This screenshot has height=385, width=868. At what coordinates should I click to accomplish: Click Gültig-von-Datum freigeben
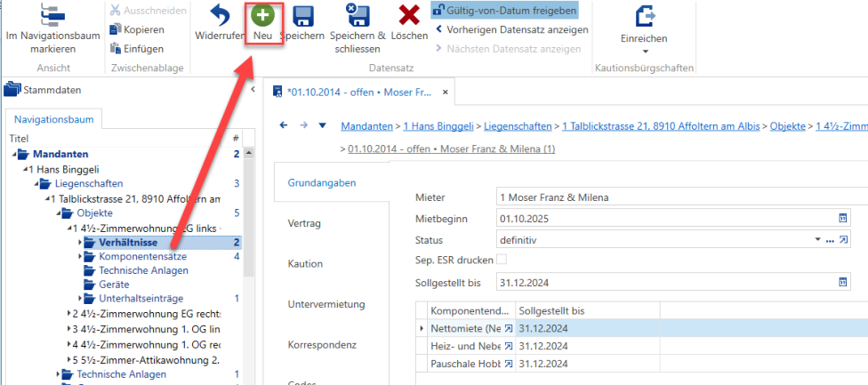pyautogui.click(x=505, y=10)
